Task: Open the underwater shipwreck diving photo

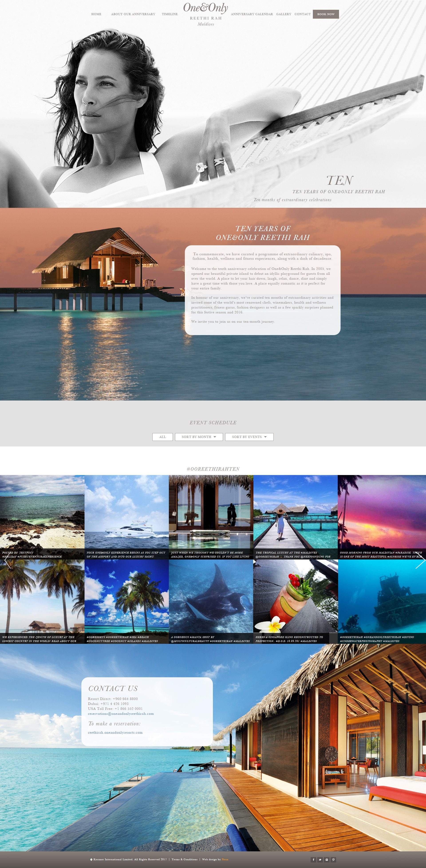Action: pyautogui.click(x=382, y=601)
